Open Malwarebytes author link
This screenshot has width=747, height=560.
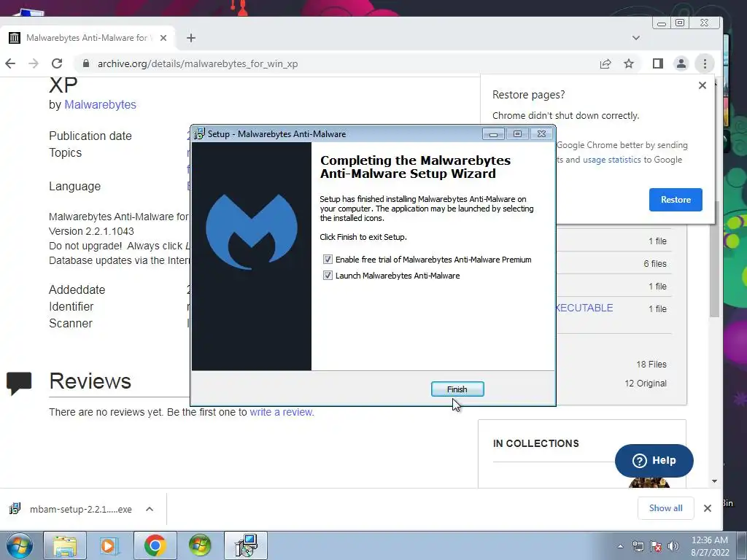(100, 104)
